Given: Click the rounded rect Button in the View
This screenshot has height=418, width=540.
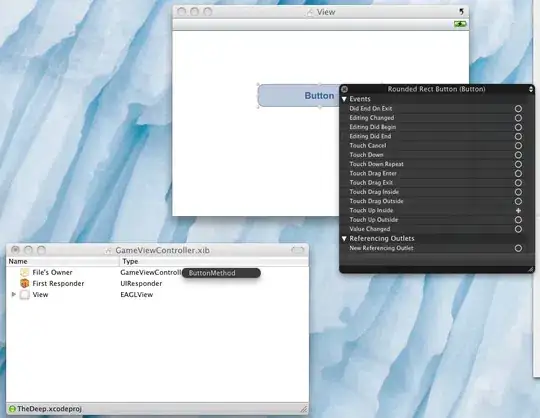Looking at the screenshot, I should coord(299,95).
